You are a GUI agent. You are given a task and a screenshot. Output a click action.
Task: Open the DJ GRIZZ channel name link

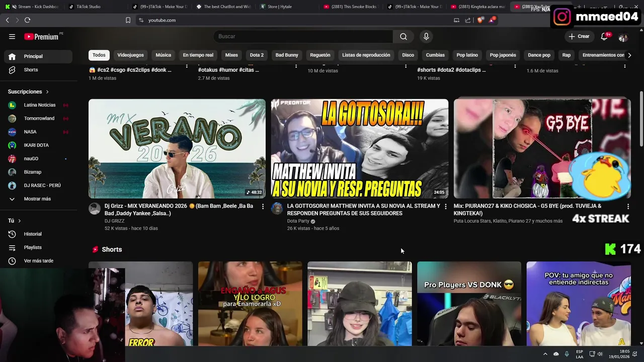(114, 221)
